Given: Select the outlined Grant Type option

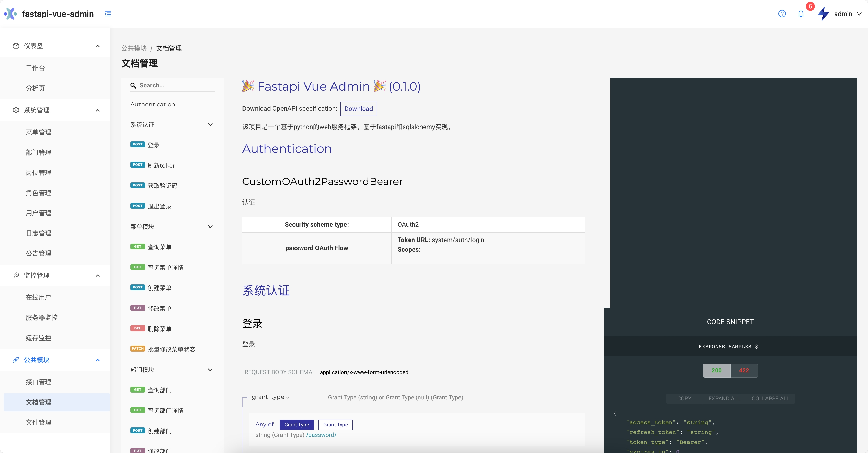Looking at the screenshot, I should [x=335, y=425].
